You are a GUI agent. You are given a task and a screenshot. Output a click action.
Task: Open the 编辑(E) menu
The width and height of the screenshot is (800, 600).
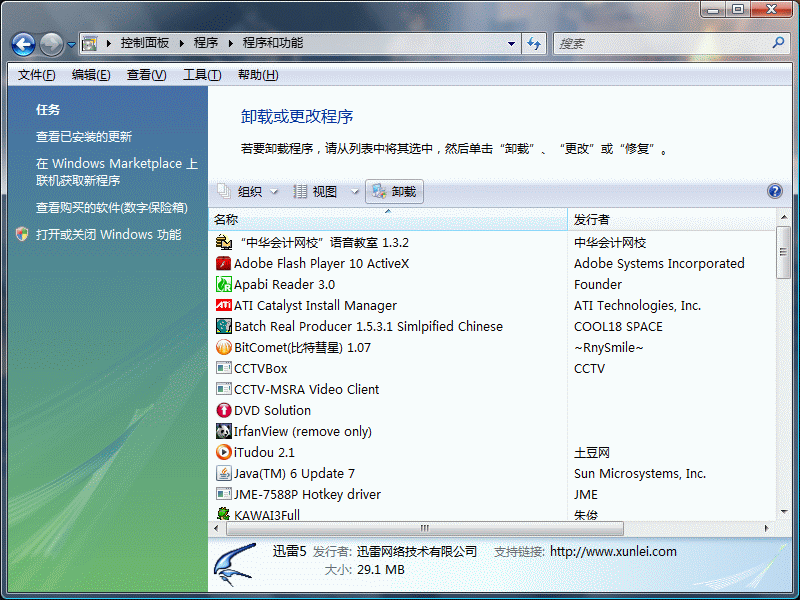coord(91,75)
